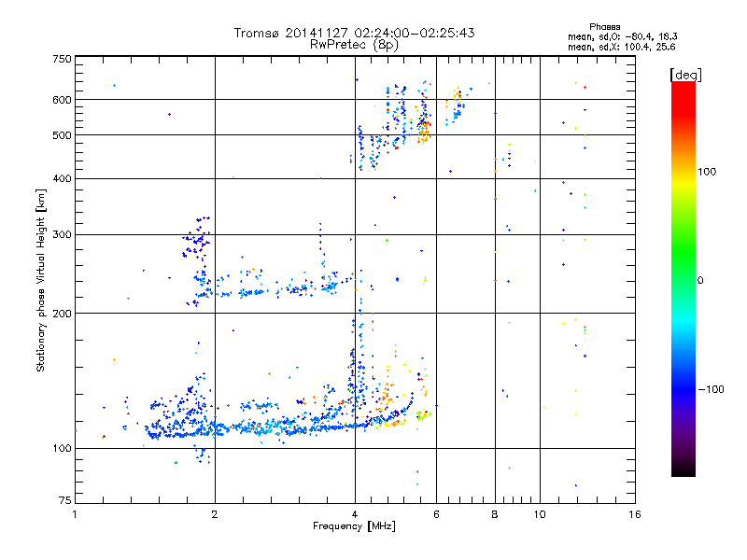This screenshot has height=560, width=747.
Task: Click y-axis tick label "600"
Action: pos(62,100)
